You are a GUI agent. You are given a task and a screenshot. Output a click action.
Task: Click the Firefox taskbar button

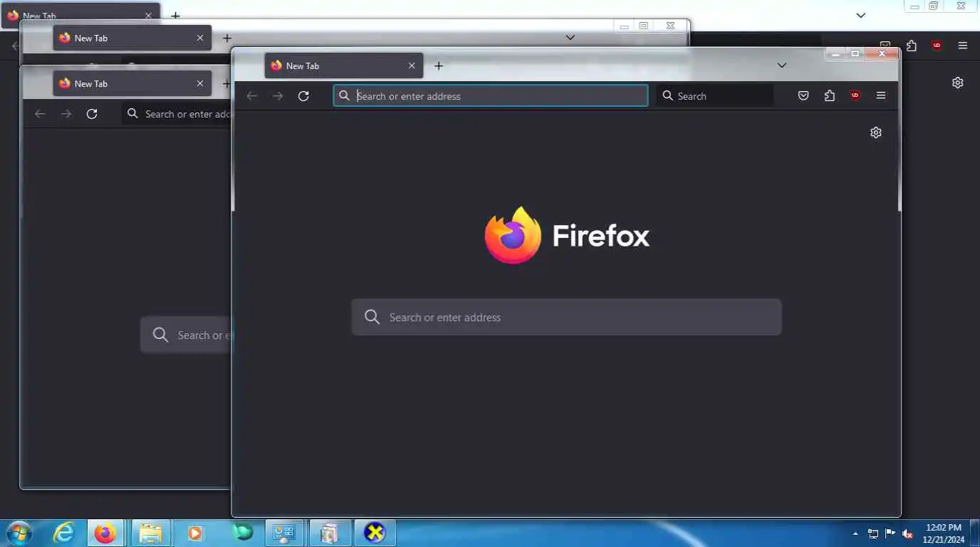pyautogui.click(x=105, y=533)
